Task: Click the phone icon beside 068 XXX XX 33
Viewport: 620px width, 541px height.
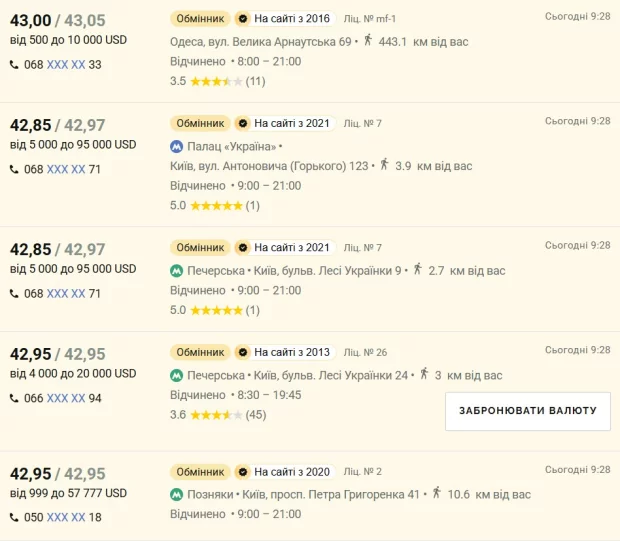Action: (14, 65)
